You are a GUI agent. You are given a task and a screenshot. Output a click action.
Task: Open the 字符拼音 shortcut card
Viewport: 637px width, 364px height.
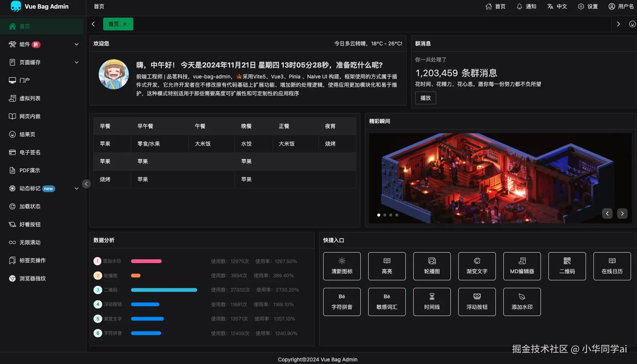point(342,302)
